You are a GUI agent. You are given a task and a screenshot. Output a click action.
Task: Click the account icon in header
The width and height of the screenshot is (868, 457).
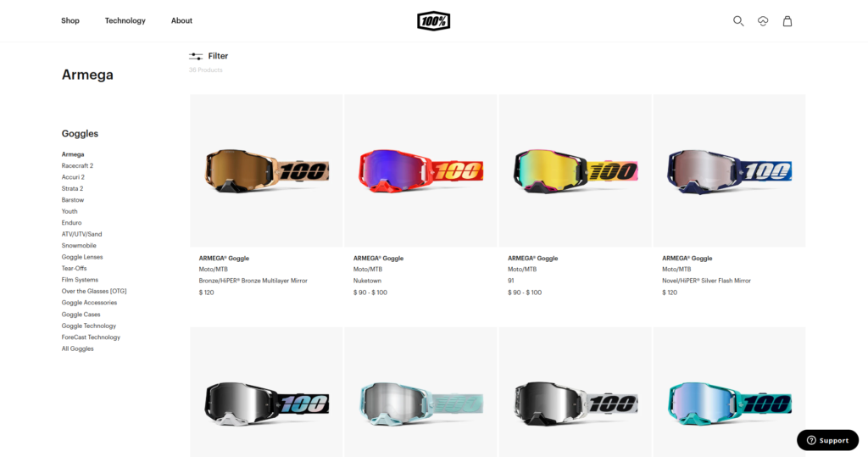[763, 21]
